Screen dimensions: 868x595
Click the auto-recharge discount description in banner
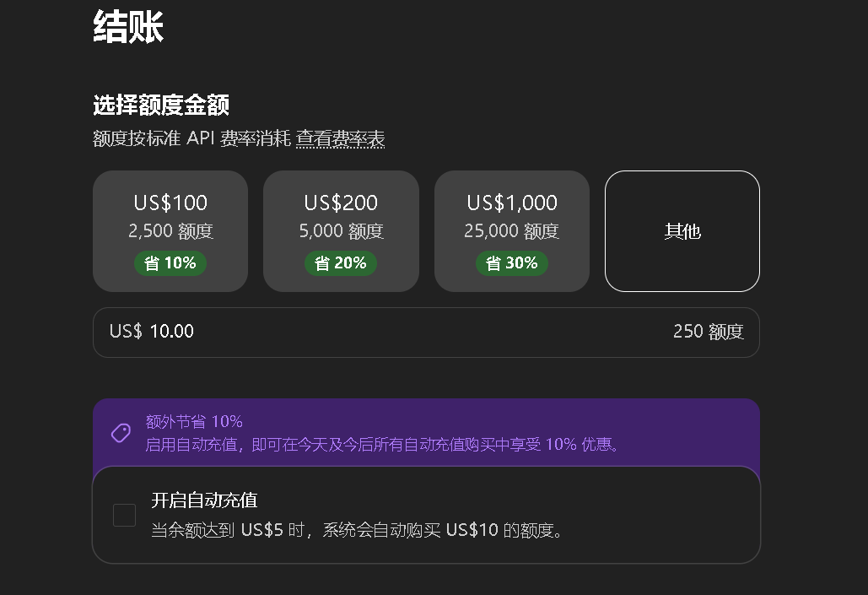coord(382,444)
